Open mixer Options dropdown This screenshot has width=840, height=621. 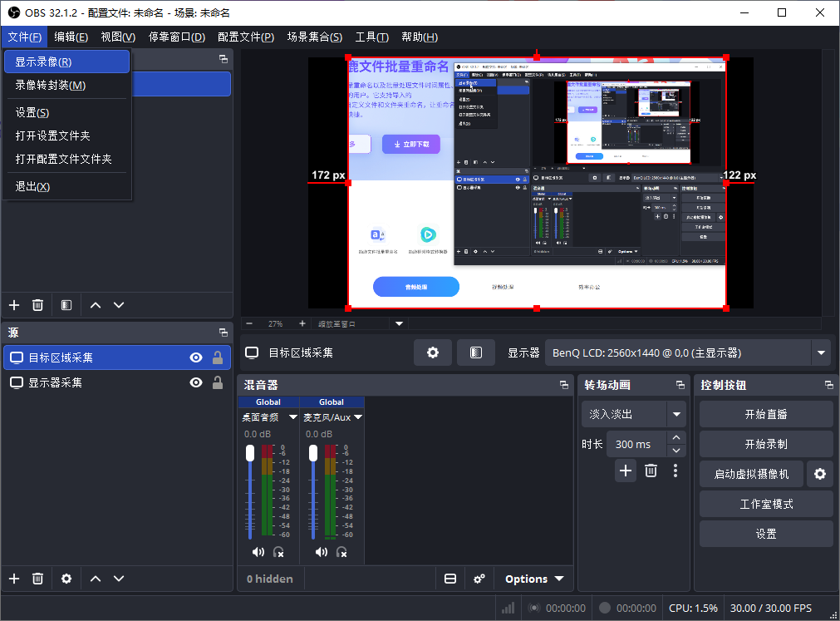[534, 579]
